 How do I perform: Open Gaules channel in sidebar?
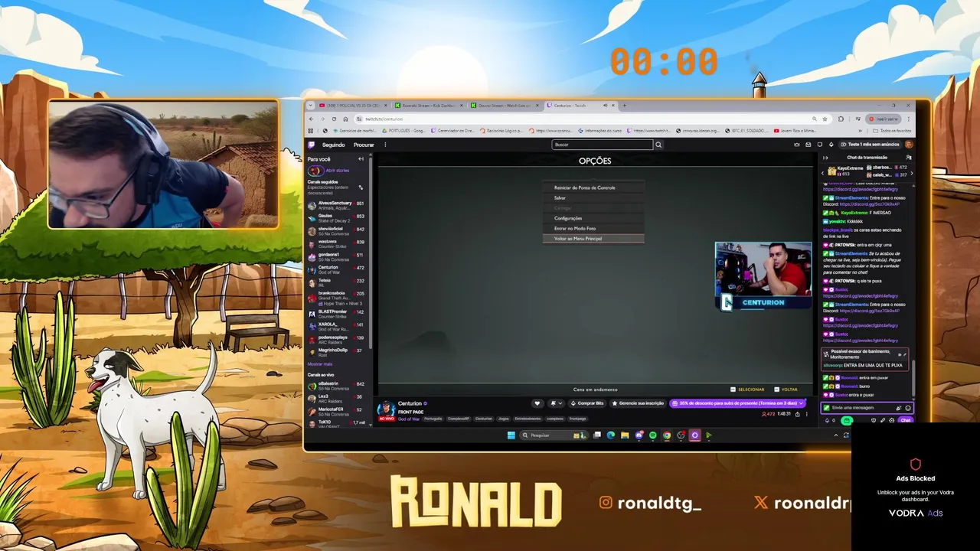(x=337, y=218)
